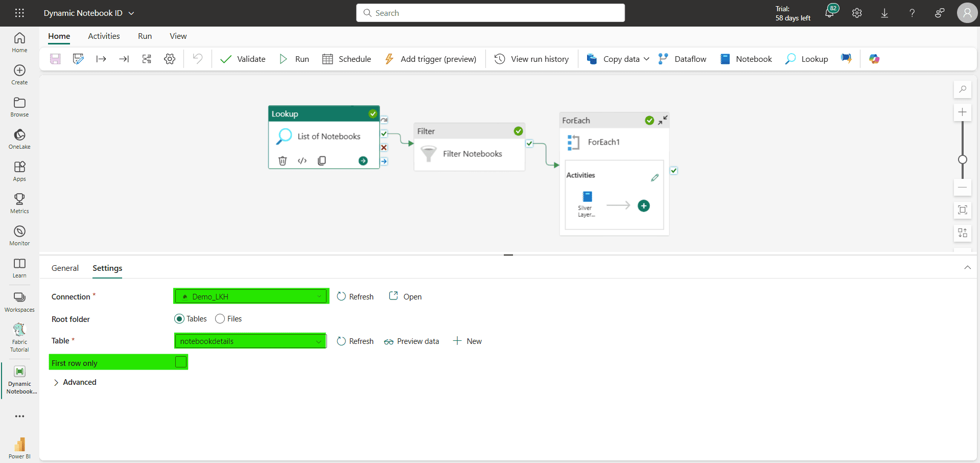Click Preview data button

412,341
